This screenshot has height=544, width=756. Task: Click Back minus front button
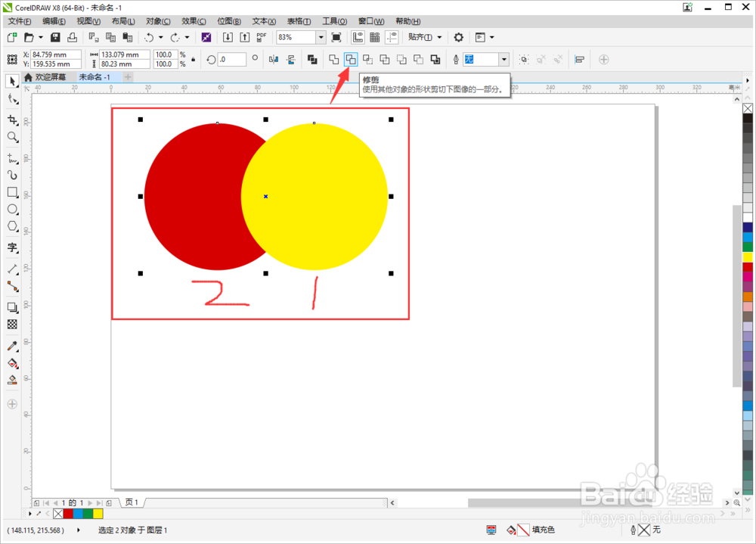[x=418, y=59]
